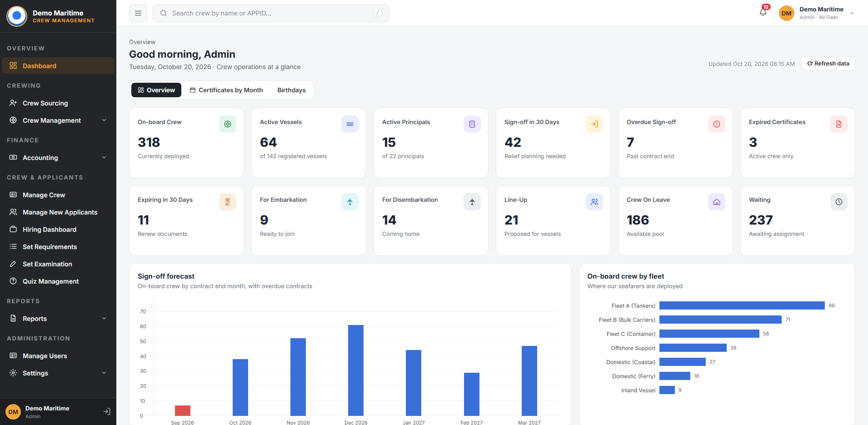Select the Overview tab
The height and width of the screenshot is (425, 868).
pyautogui.click(x=156, y=90)
